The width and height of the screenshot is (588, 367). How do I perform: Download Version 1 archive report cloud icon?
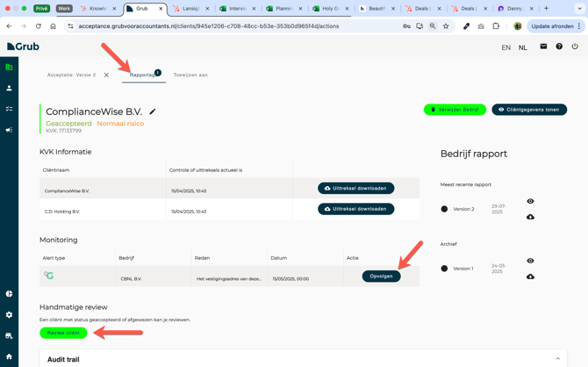530,277
